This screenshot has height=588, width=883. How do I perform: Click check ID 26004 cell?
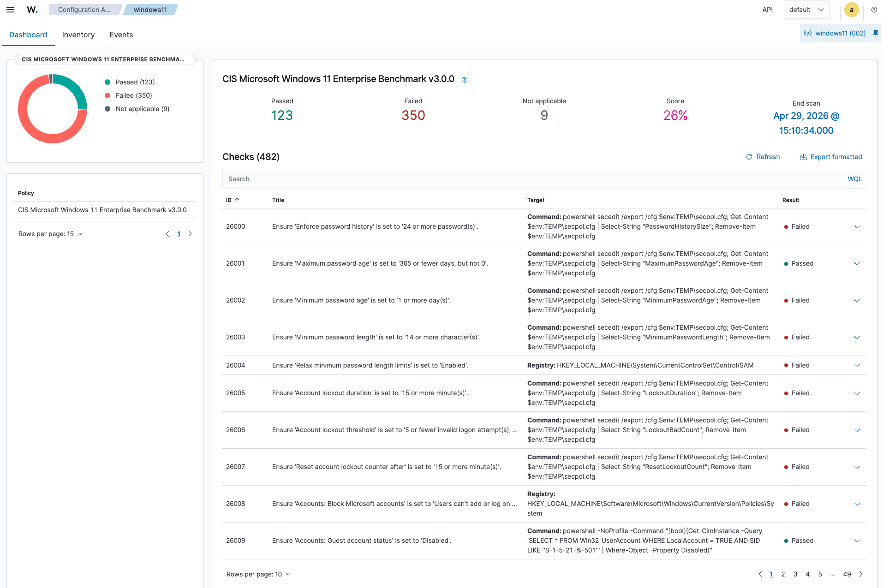click(236, 365)
